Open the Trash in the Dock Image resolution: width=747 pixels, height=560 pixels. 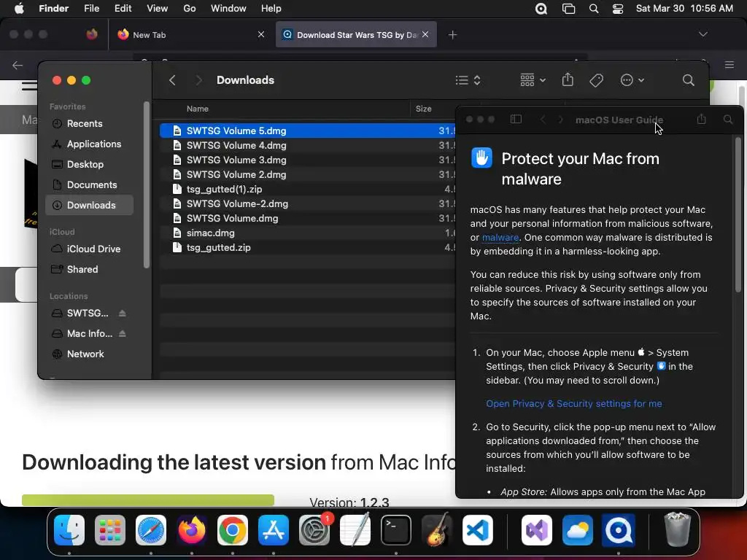[x=677, y=530]
